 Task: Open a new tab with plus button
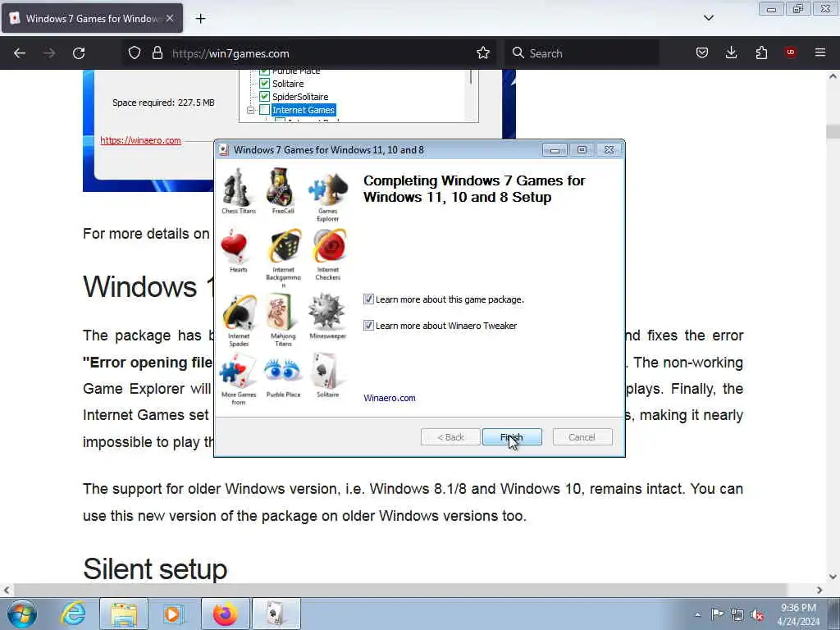click(x=200, y=18)
